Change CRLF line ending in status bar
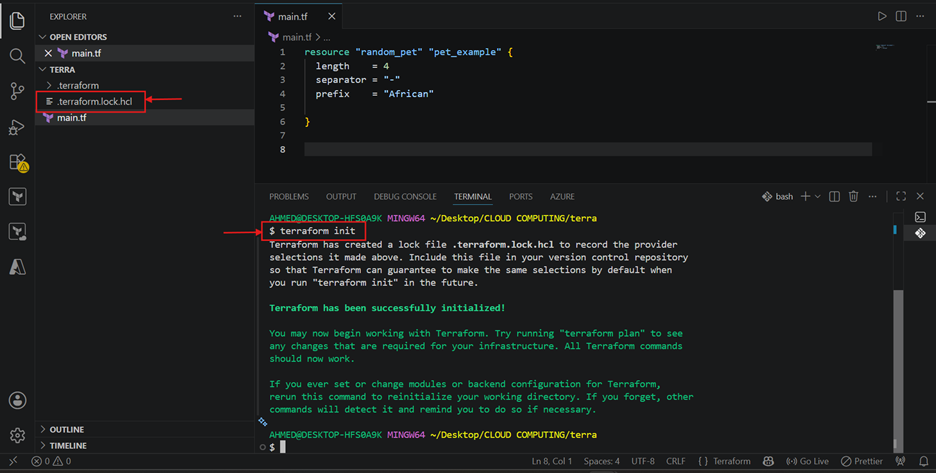Image resolution: width=936 pixels, height=473 pixels. 676,461
